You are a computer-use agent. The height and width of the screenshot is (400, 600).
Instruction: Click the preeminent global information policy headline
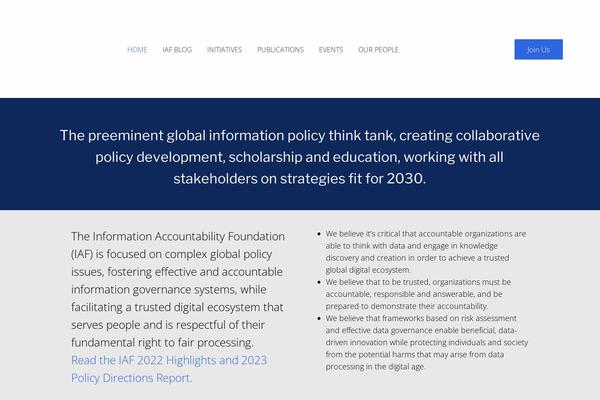300,157
